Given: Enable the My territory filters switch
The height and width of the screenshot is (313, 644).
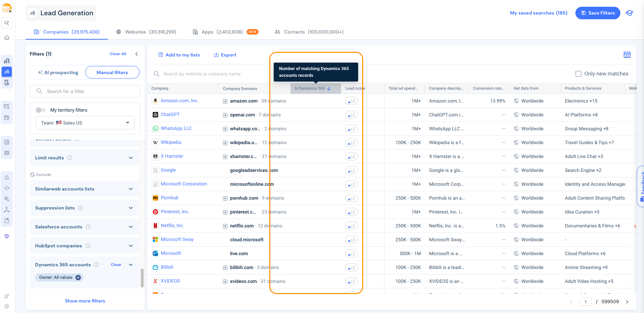Looking at the screenshot, I should pos(41,110).
